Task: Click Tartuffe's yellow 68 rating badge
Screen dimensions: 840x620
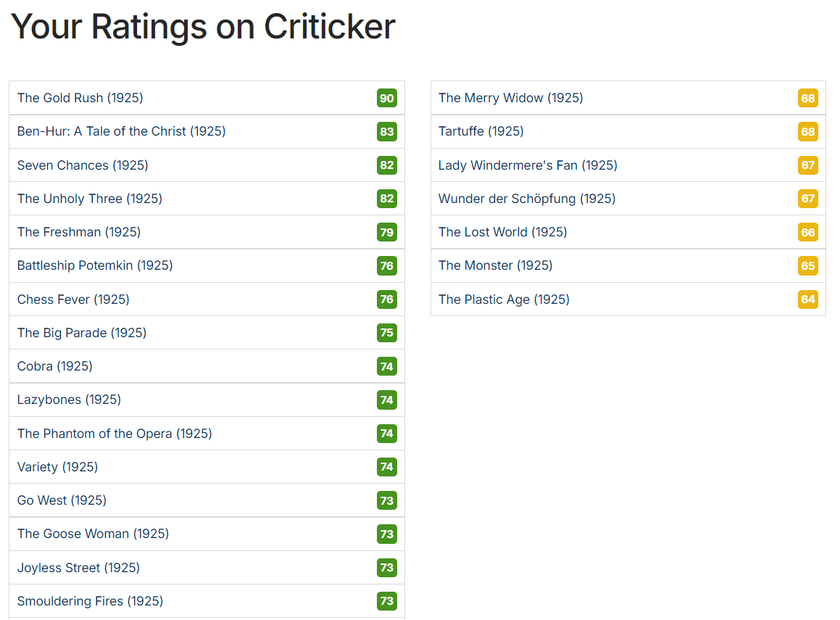Action: pyautogui.click(x=808, y=132)
